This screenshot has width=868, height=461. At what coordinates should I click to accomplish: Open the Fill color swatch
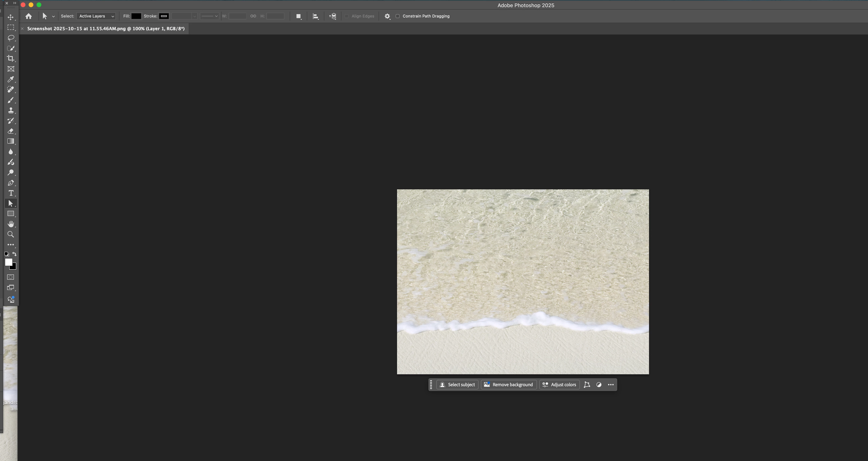tap(136, 16)
